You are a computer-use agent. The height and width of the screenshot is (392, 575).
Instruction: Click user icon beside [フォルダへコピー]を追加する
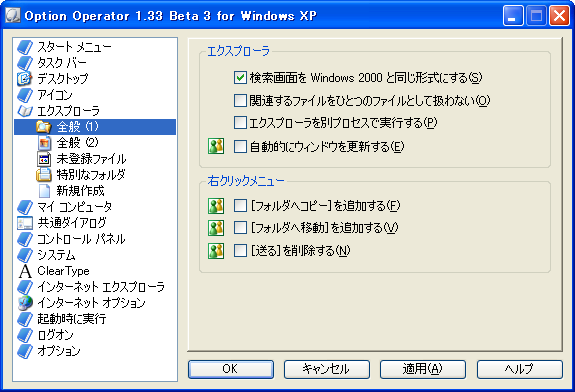pos(216,206)
